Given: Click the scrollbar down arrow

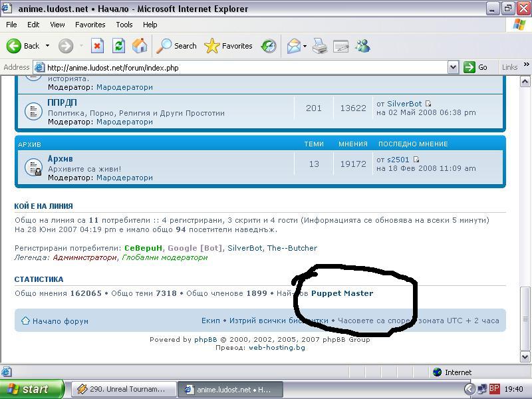Looking at the screenshot, I should (525, 356).
